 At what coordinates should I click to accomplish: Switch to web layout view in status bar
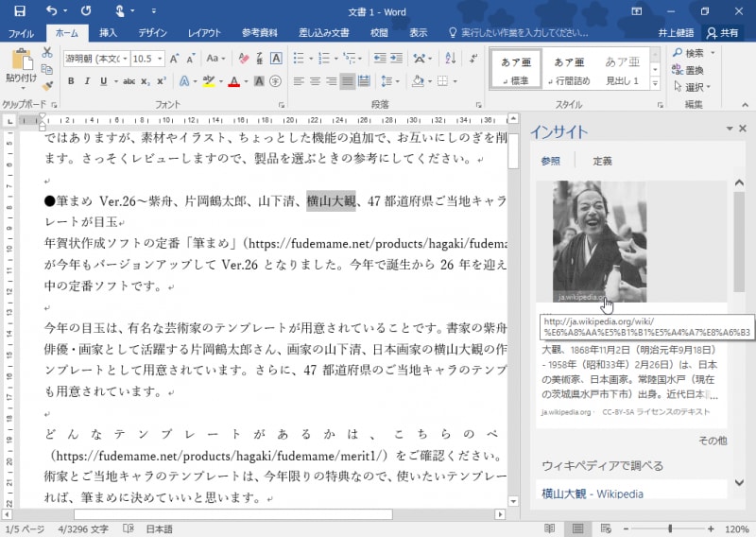point(606,528)
